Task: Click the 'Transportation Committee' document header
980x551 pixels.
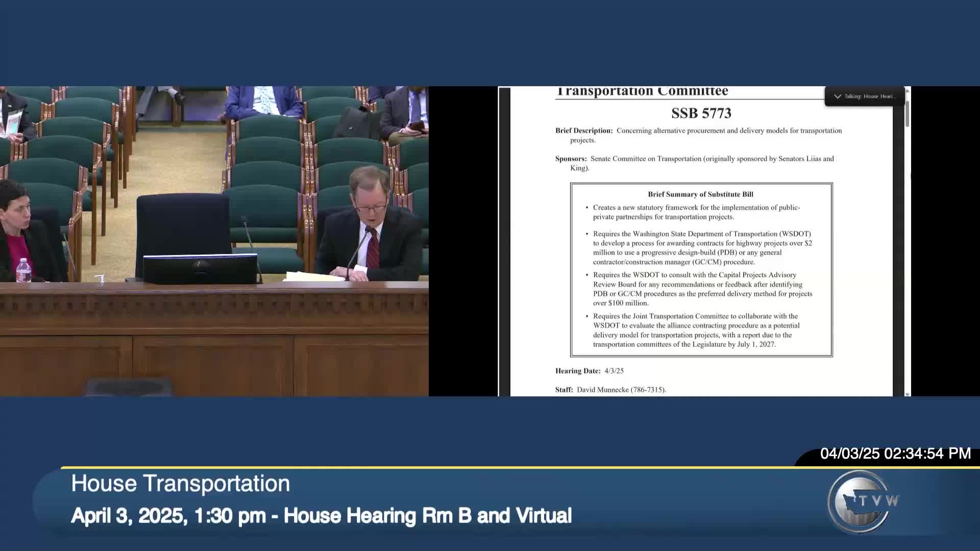Action: (642, 92)
